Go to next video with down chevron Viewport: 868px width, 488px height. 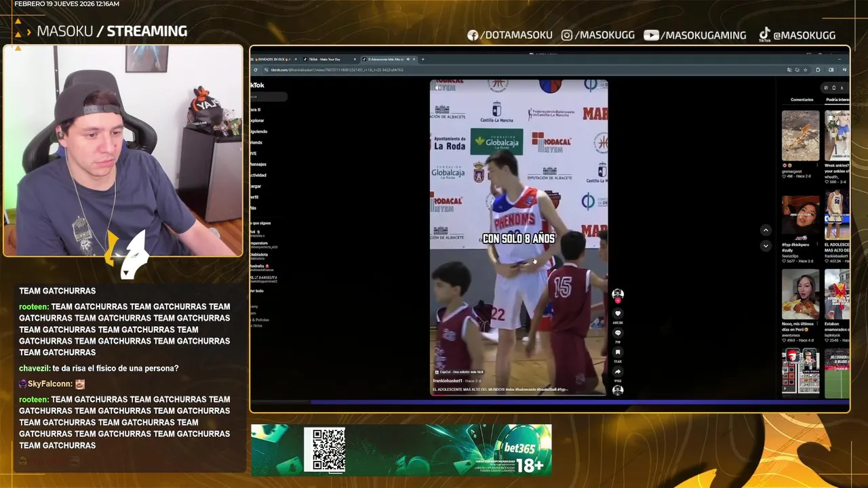(766, 246)
